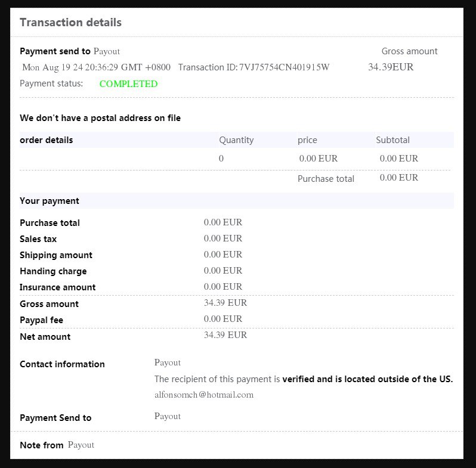Click the COMPLETED payment status
The height and width of the screenshot is (468, 476).
coord(128,84)
